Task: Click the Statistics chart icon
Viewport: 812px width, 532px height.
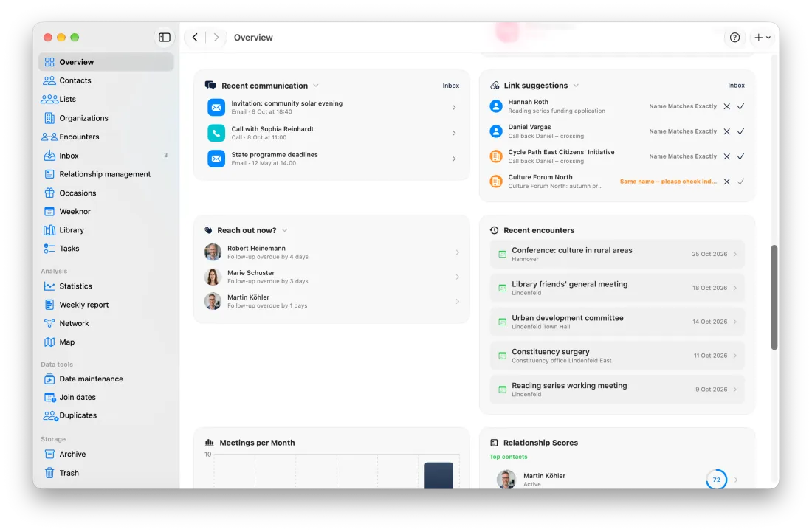Action: 49,286
